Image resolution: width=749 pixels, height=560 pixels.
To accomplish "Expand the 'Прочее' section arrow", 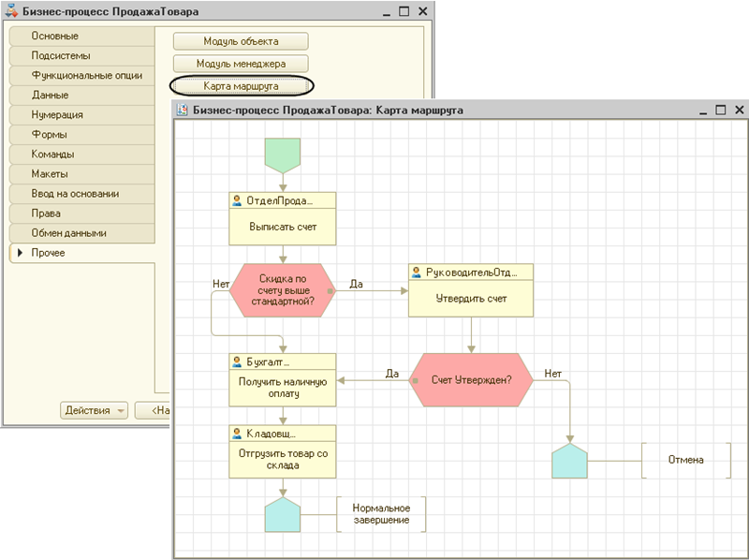I will [20, 253].
